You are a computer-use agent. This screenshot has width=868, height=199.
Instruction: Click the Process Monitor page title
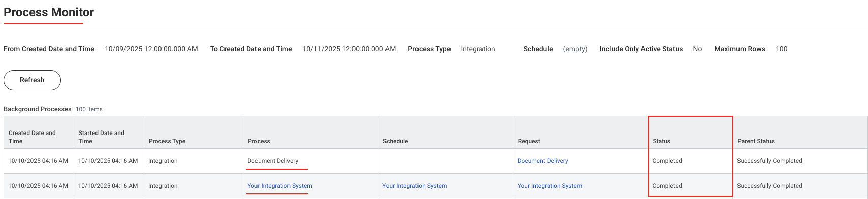[49, 12]
